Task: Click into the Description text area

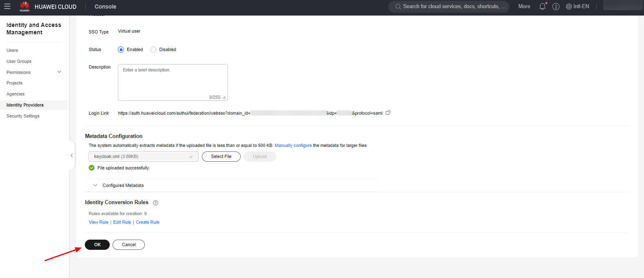Action: point(173,82)
